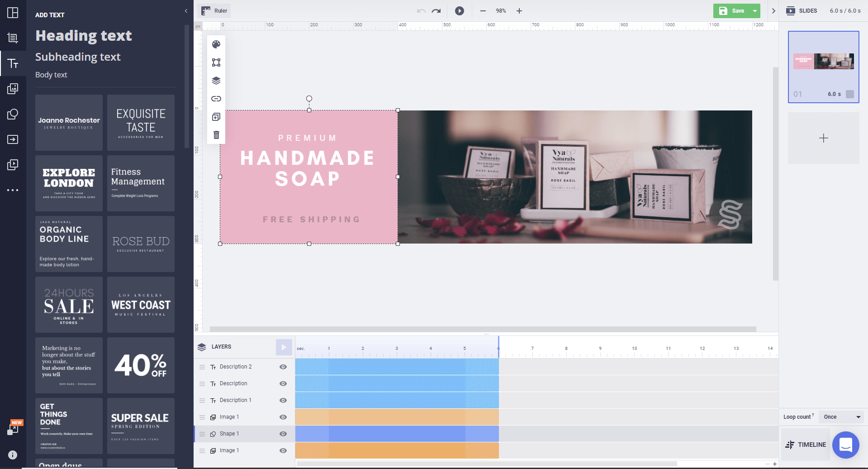Open the Loop count dropdown
Screen dimensions: 868x469
[x=841, y=416]
